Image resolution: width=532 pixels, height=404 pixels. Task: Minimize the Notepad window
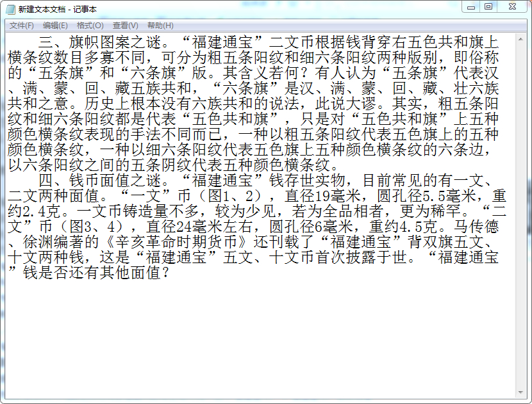pos(471,7)
